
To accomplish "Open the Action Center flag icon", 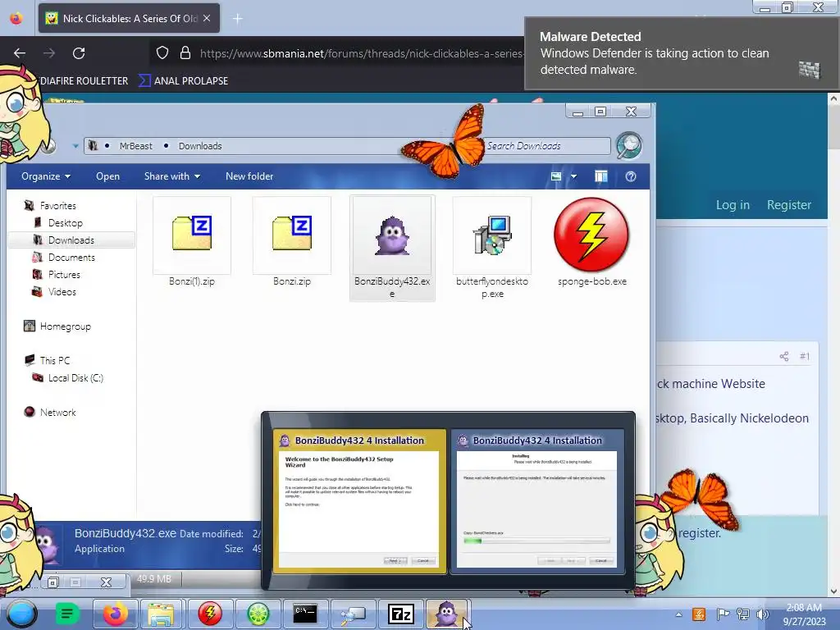I will pos(722,614).
